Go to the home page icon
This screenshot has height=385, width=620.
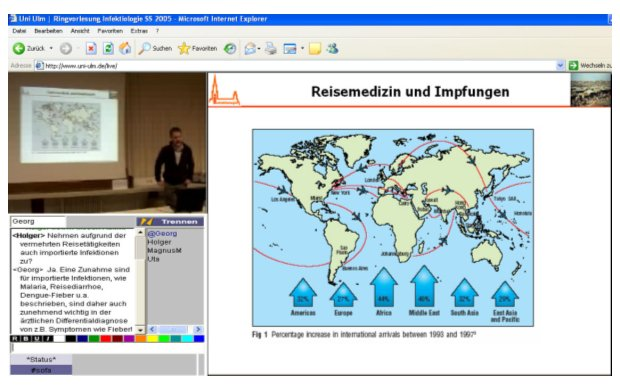pos(125,48)
